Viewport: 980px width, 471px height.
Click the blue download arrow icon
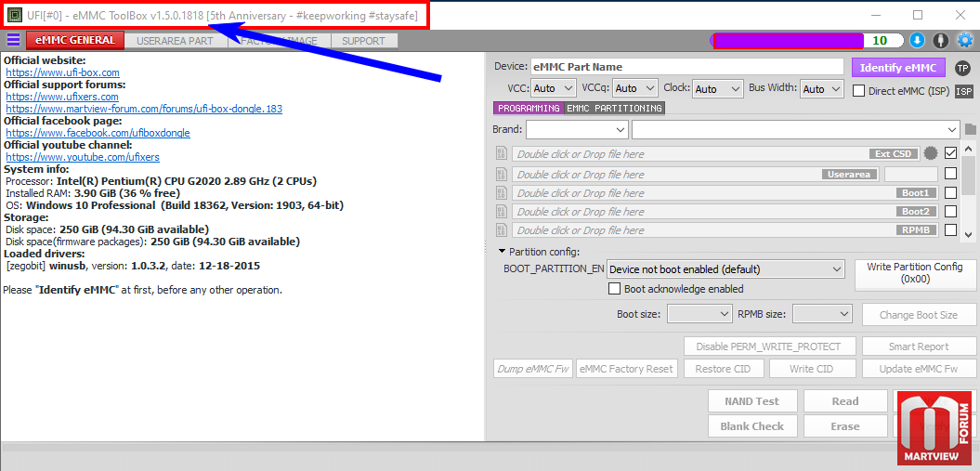[x=917, y=41]
